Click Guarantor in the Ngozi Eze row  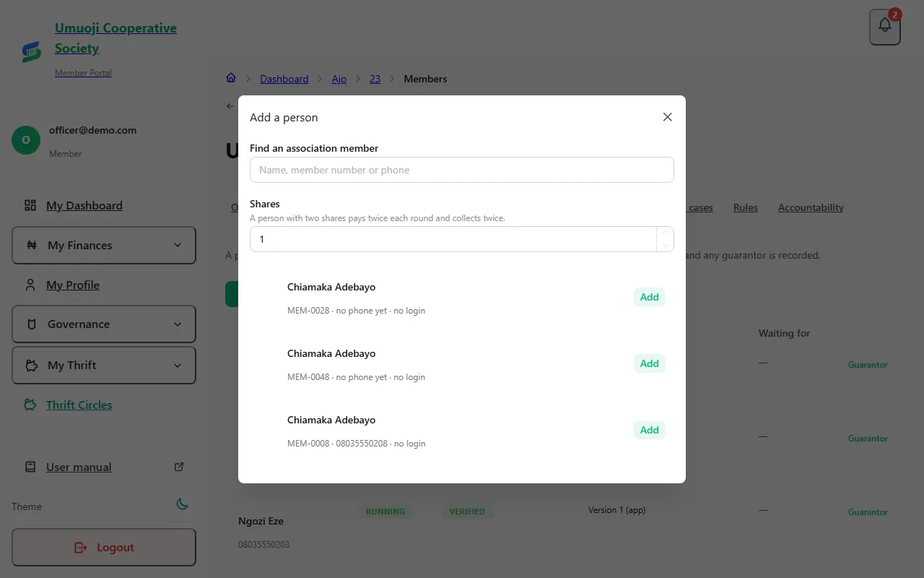point(868,512)
